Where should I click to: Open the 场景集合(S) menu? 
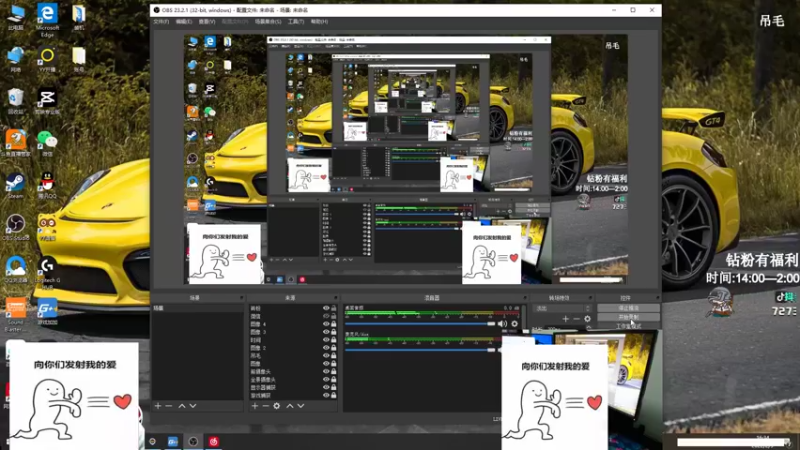pyautogui.click(x=268, y=22)
